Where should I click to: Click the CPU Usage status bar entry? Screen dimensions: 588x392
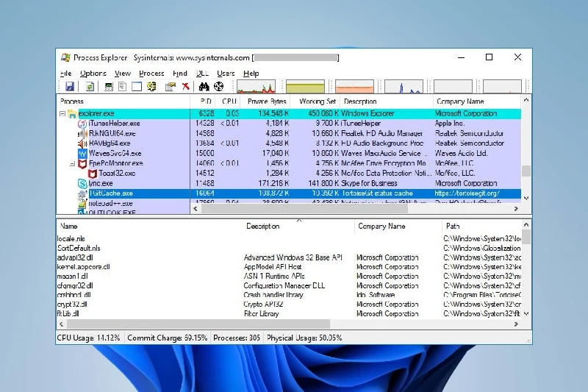[88, 338]
